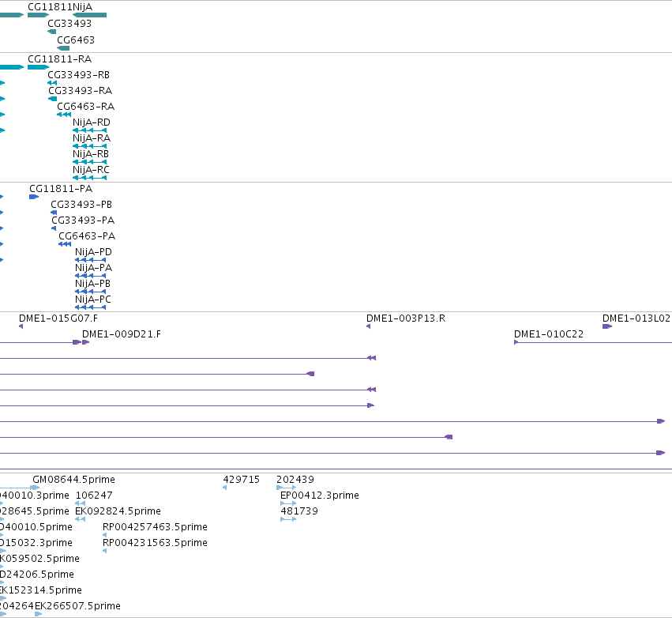
Task: Select the DME1-010C22 clone start marker
Action: (x=516, y=342)
